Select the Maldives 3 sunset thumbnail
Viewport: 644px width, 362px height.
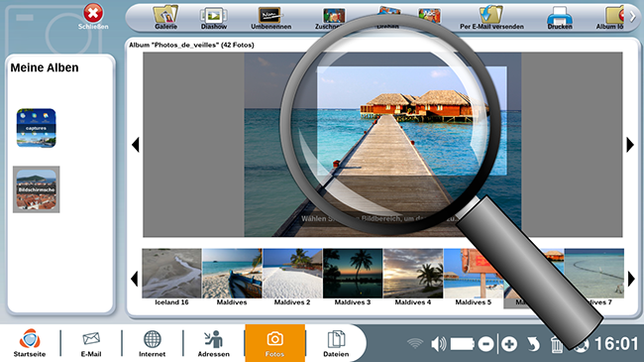[x=353, y=277]
